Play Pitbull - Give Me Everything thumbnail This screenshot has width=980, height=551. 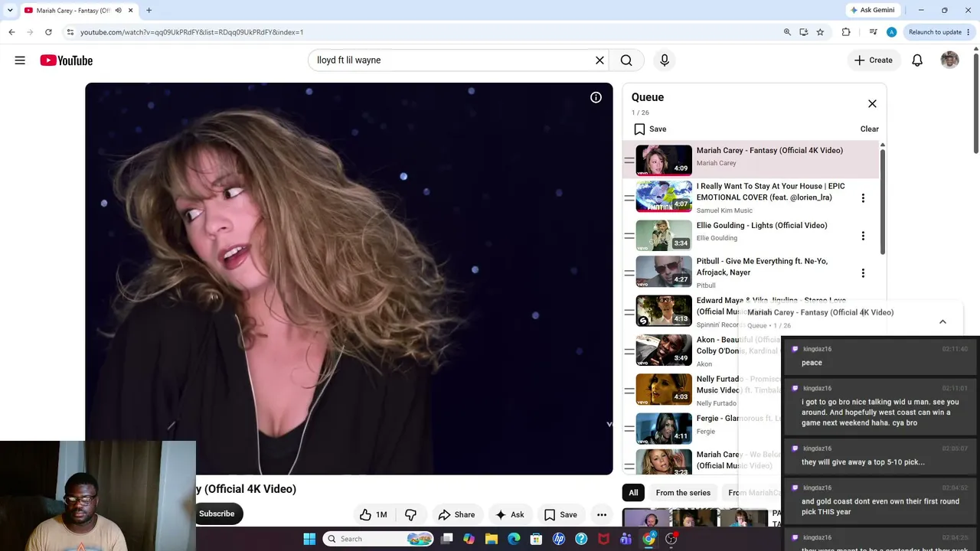[664, 272]
